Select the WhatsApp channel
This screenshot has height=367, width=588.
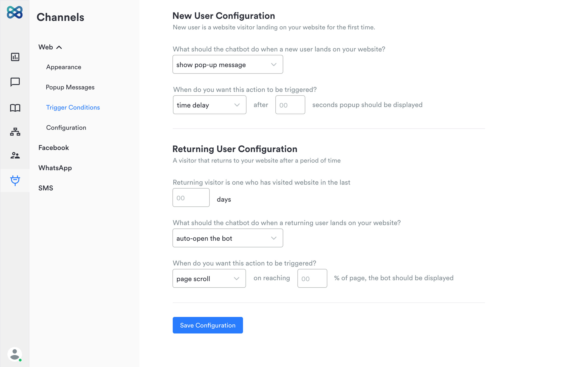[55, 168]
